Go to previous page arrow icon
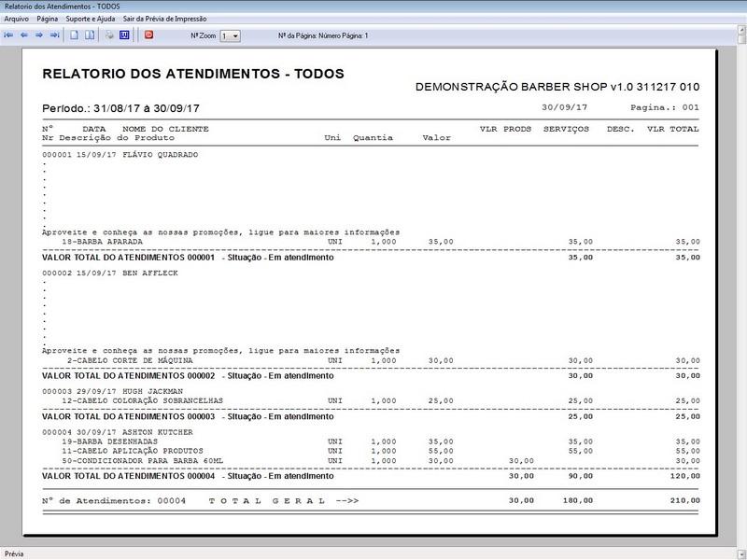 (24, 35)
